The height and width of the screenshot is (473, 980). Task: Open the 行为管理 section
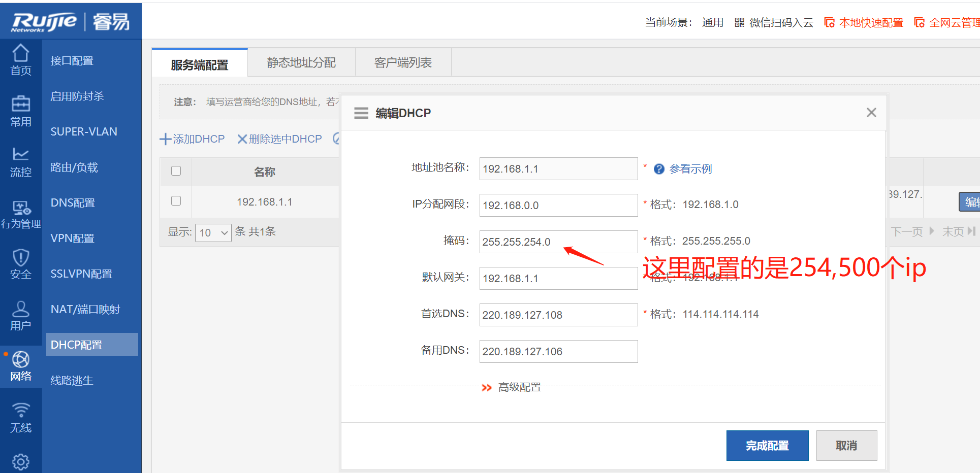(x=21, y=214)
